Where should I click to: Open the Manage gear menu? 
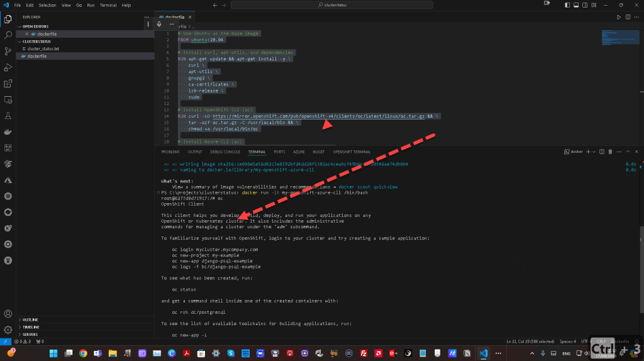click(8, 330)
